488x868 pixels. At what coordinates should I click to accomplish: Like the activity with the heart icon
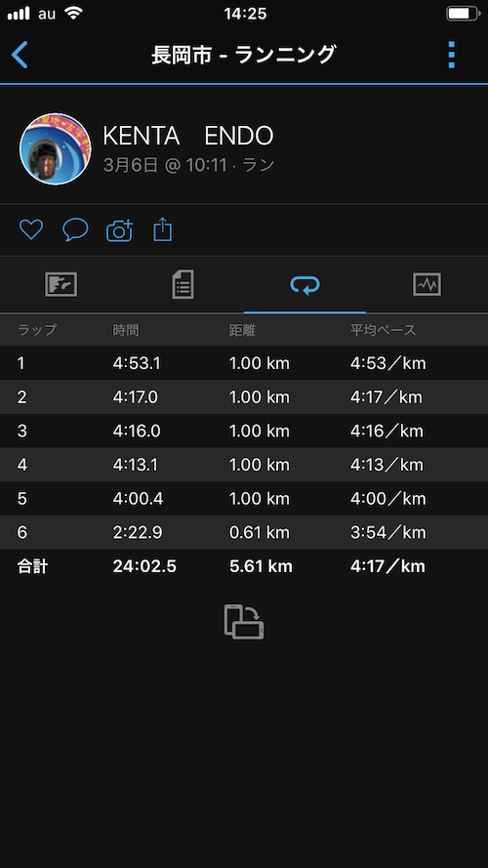[x=31, y=229]
